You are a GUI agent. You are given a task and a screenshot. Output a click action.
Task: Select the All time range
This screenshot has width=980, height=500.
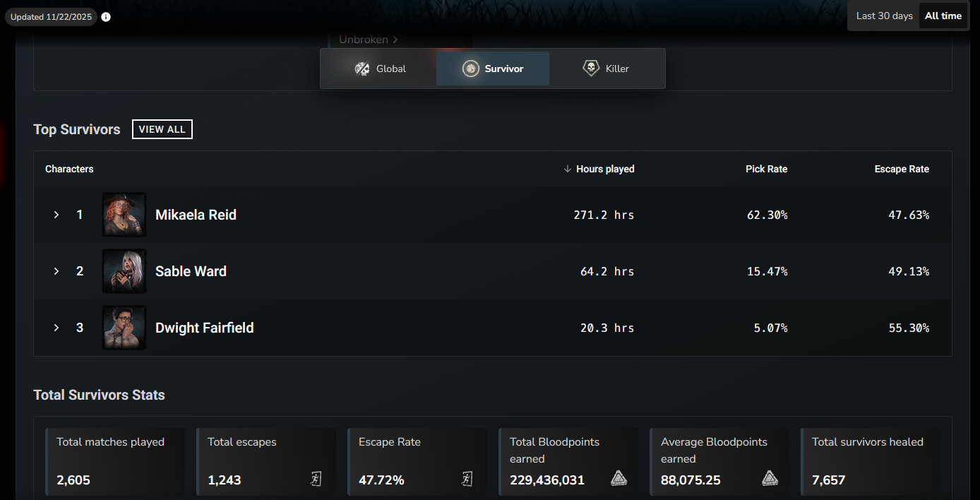(x=943, y=16)
